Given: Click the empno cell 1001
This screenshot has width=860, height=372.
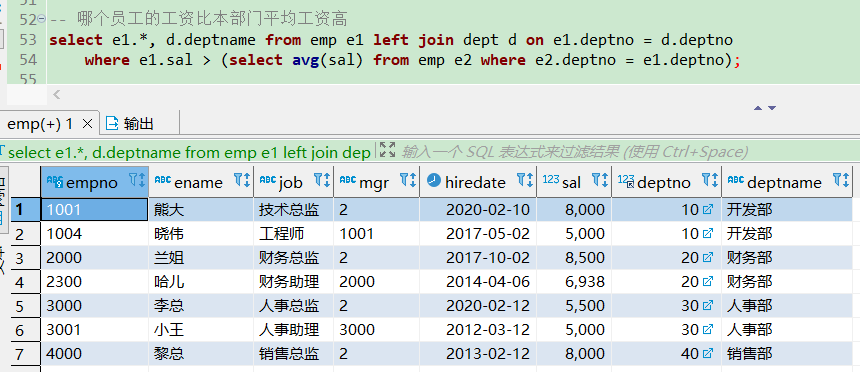Looking at the screenshot, I should (94, 210).
